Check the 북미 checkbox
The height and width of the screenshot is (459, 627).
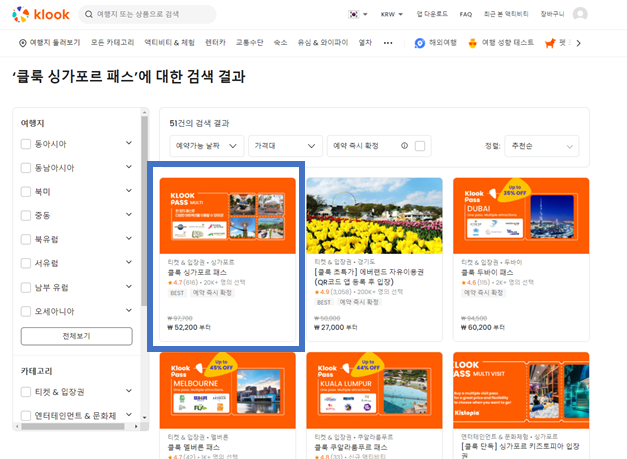pos(26,192)
